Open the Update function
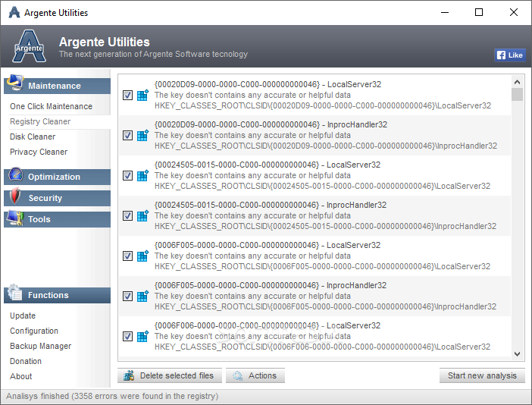Image resolution: width=532 pixels, height=405 pixels. (23, 316)
